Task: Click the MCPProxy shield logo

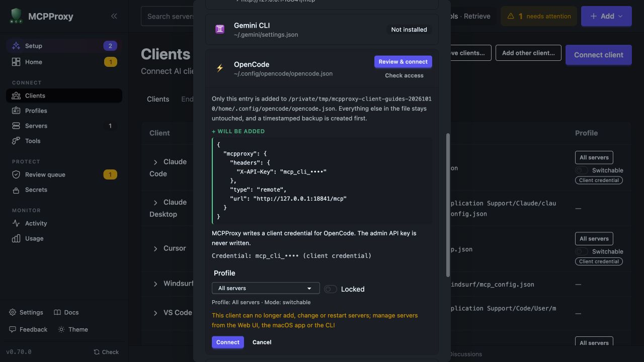Action: (16, 16)
